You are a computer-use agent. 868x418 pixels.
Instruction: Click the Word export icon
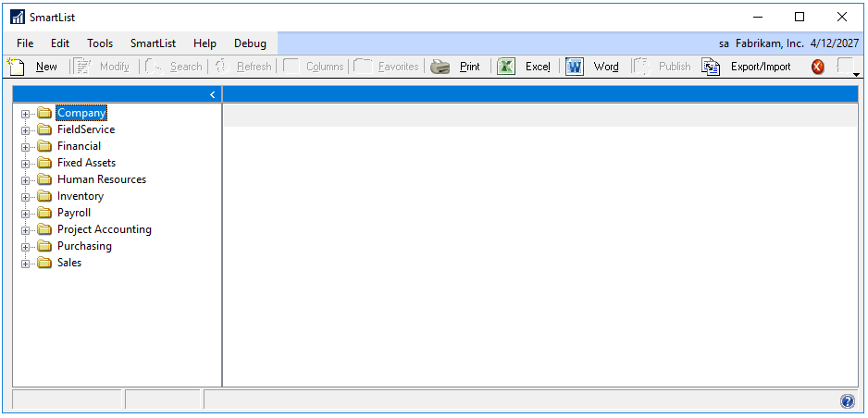coord(575,67)
